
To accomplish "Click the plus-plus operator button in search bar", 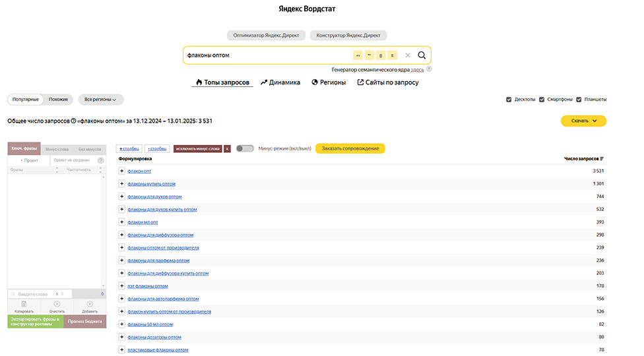I will (358, 55).
